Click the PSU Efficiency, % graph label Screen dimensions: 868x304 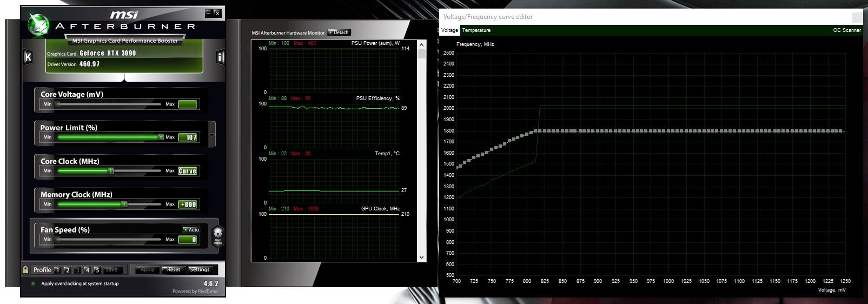pyautogui.click(x=378, y=98)
